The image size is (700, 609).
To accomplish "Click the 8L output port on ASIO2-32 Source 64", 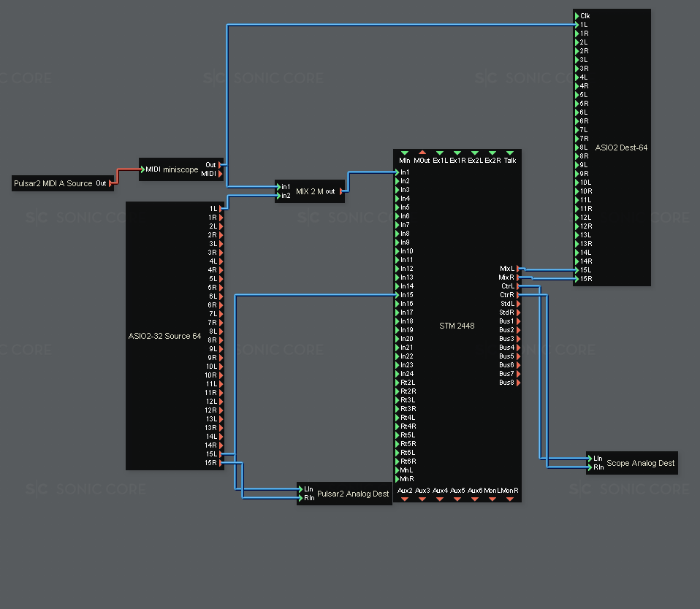I will pos(221,332).
